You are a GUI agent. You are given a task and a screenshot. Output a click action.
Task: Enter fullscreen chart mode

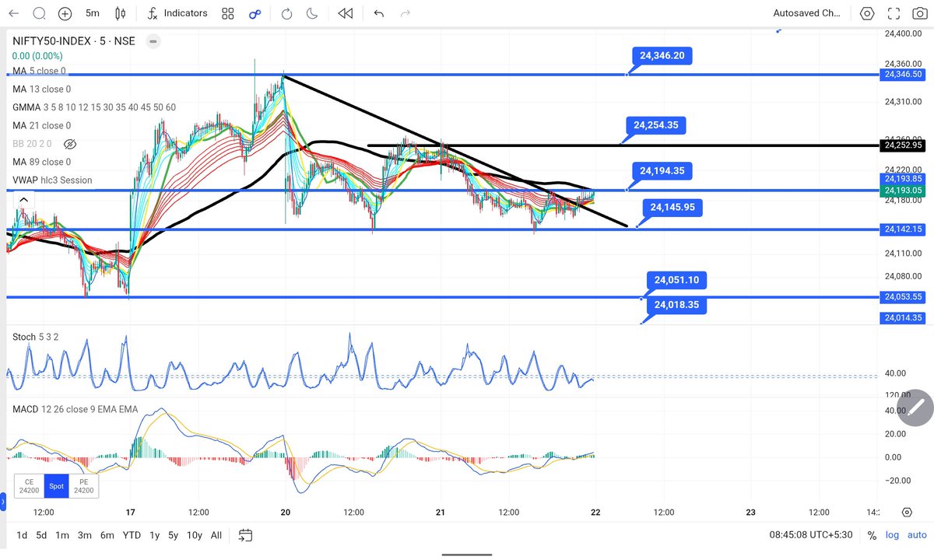[x=894, y=13]
